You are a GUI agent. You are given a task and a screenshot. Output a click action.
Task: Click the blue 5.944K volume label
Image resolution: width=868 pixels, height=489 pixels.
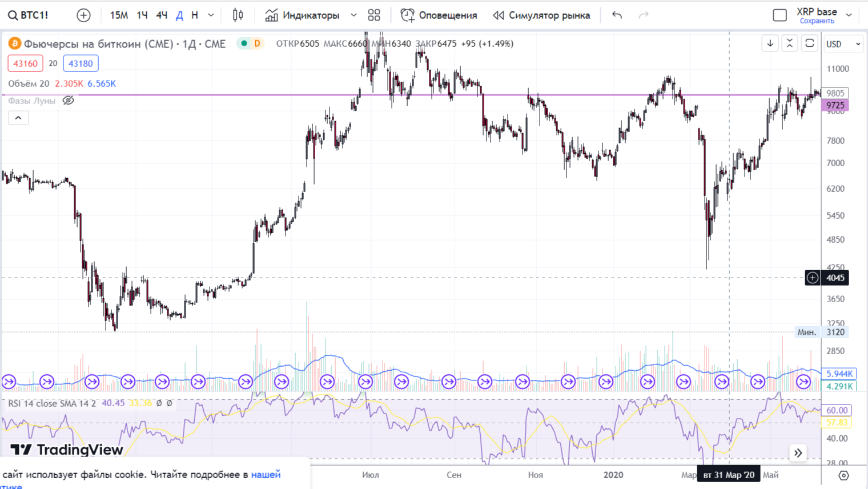coord(839,374)
